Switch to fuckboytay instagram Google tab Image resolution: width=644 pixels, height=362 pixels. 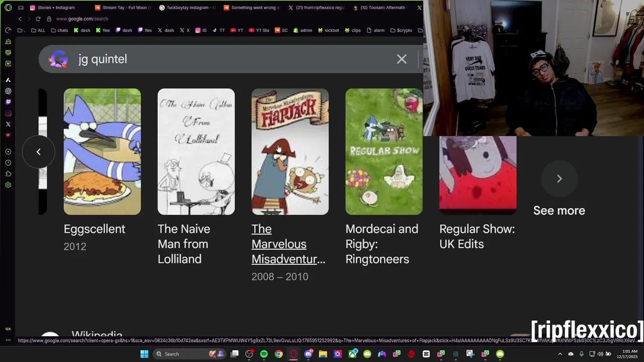(x=187, y=8)
